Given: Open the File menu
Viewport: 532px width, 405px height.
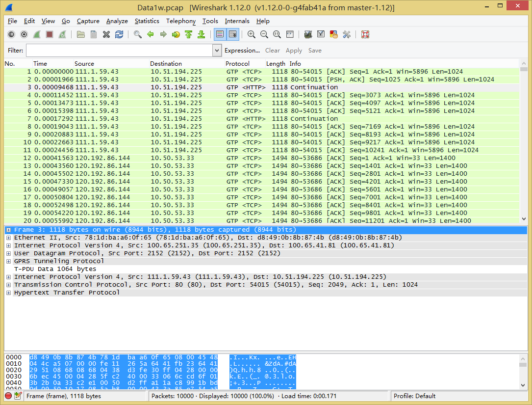Looking at the screenshot, I should 12,21.
